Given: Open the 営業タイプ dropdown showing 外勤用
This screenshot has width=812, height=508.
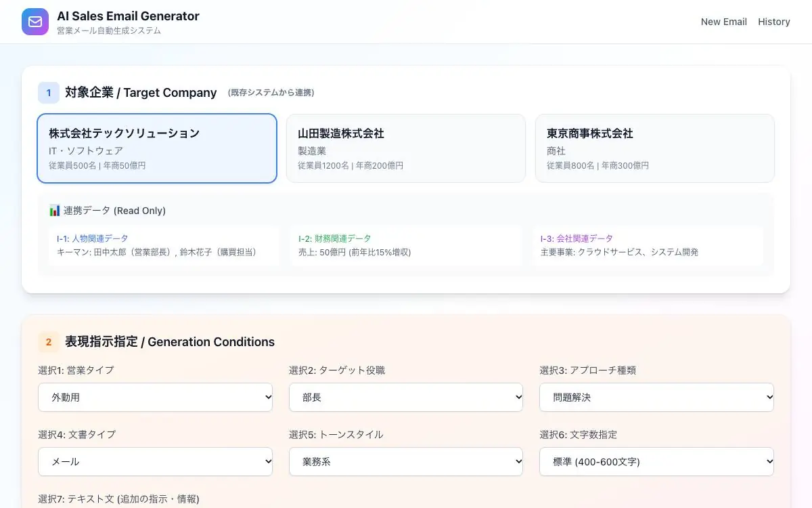Looking at the screenshot, I should (x=156, y=398).
